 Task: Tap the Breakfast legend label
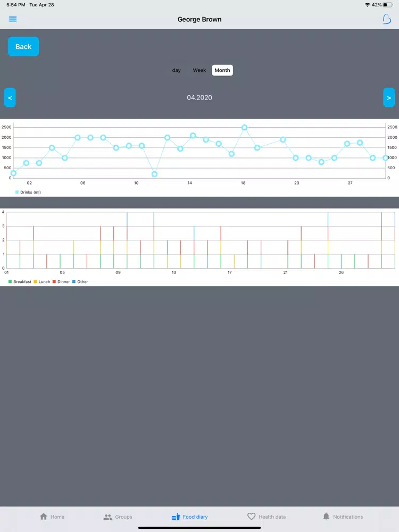(x=22, y=281)
